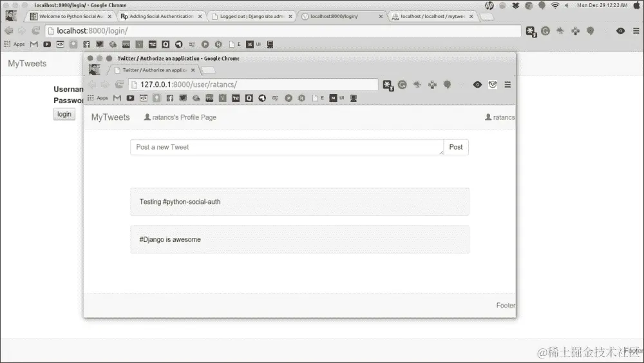Image resolution: width=644 pixels, height=363 pixels.
Task: Open the computer monitor bookmark in the popup window
Action: pyautogui.click(x=353, y=98)
